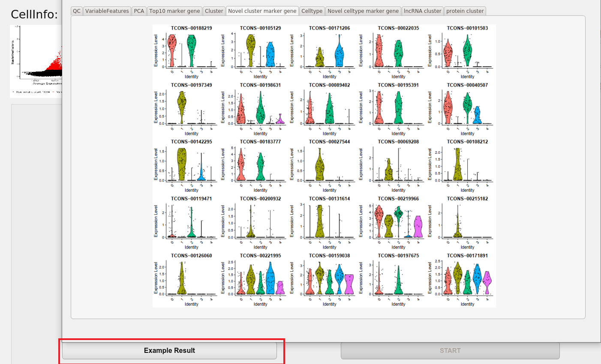Switch to the VariableFeatures tab

(x=107, y=11)
